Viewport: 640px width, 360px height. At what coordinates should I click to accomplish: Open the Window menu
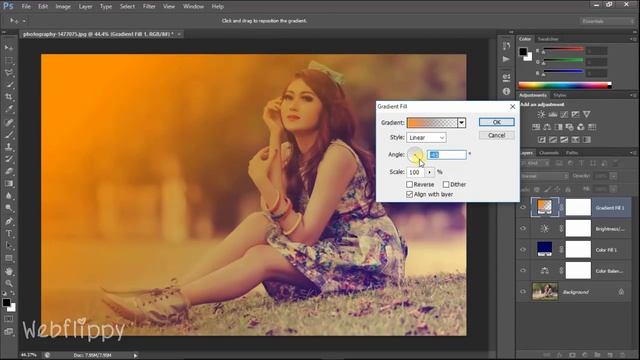(193, 7)
